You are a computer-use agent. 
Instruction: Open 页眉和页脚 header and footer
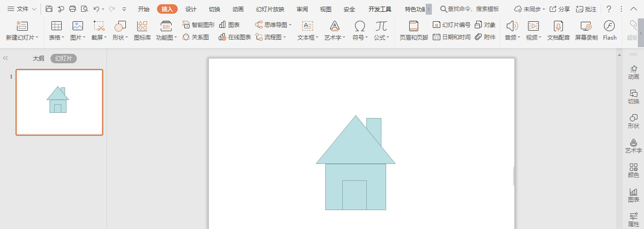413,31
